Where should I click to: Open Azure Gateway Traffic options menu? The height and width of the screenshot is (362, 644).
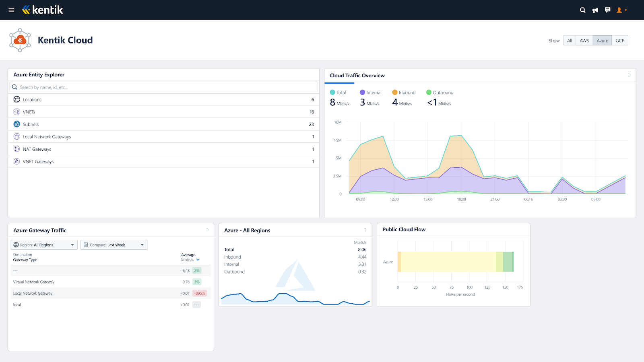click(x=207, y=230)
